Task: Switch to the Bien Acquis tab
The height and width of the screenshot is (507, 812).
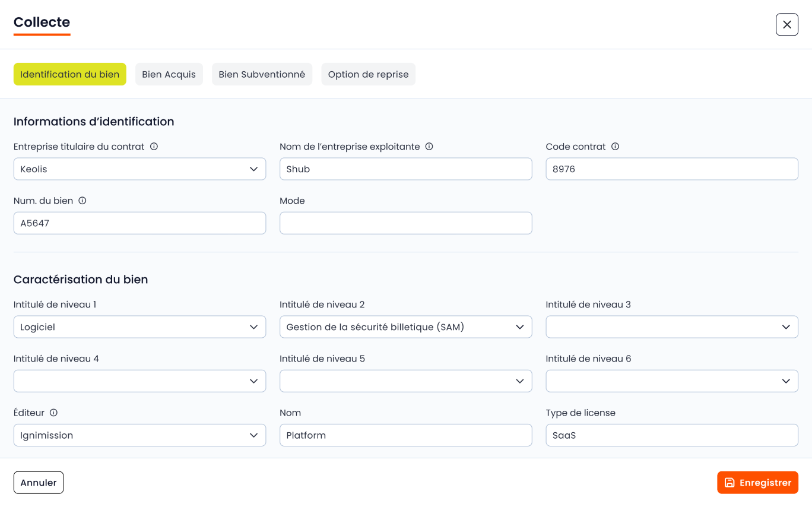Action: 169,74
